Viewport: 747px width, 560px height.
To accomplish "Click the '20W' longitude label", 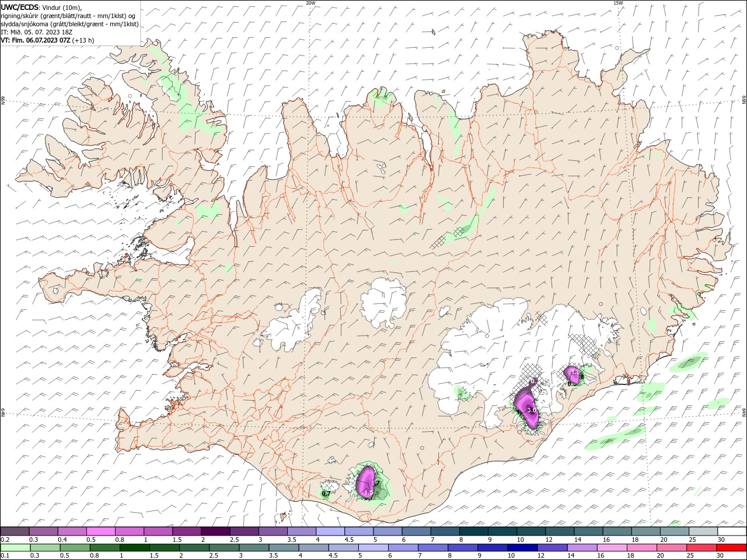I will click(x=310, y=3).
